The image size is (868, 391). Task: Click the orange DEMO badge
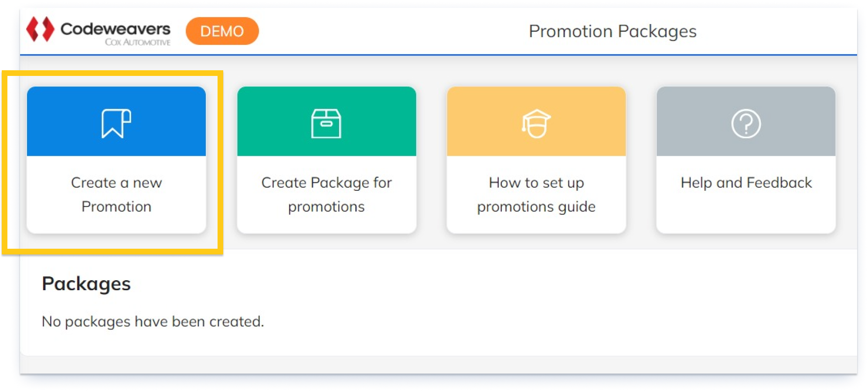(x=222, y=31)
